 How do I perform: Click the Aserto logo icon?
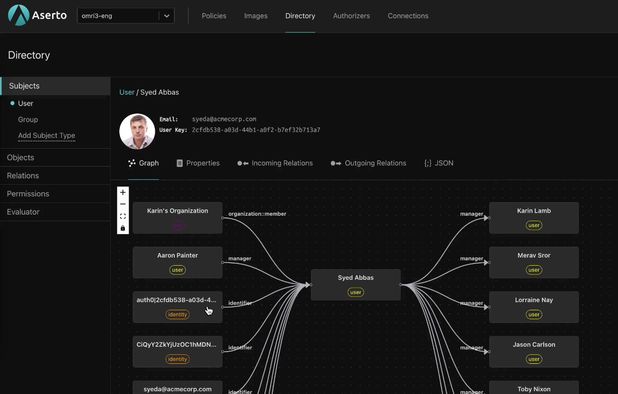(18, 15)
